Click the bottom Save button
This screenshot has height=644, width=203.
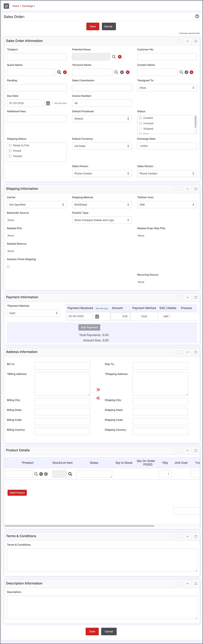pyautogui.click(x=92, y=631)
